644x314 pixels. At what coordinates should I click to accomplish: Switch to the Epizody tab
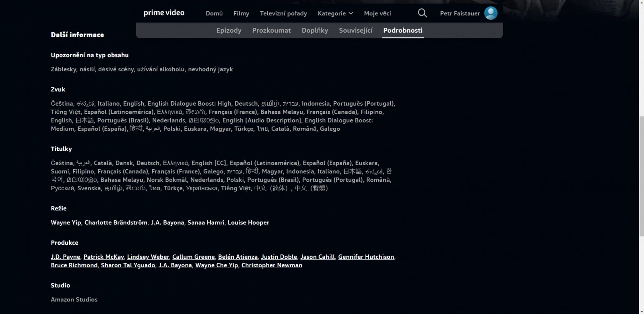click(229, 30)
